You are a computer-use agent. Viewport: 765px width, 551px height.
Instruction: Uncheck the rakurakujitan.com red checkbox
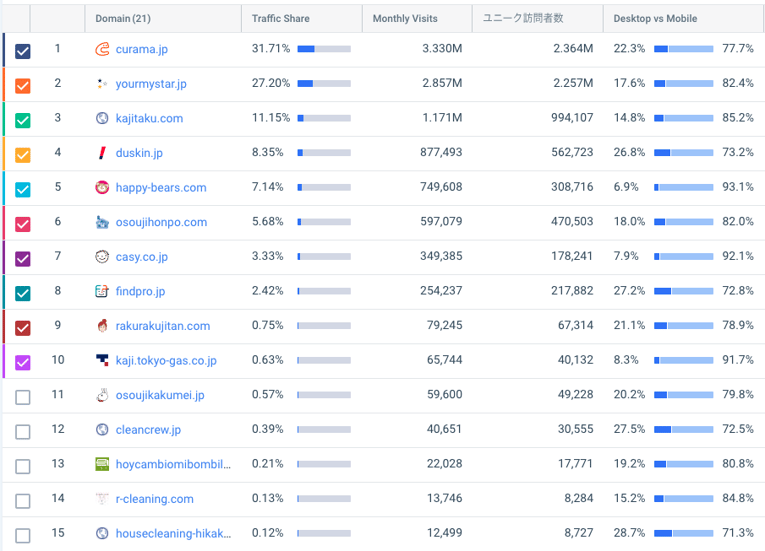pos(22,328)
